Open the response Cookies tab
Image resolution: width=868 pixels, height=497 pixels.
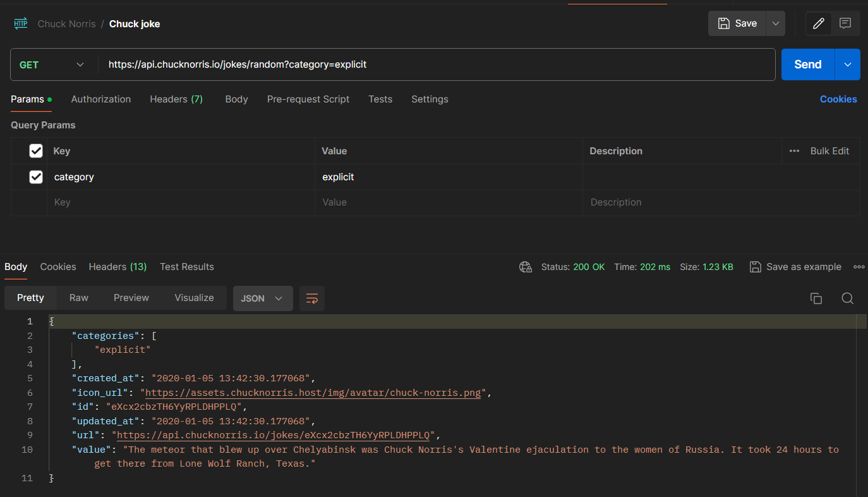[x=58, y=267]
